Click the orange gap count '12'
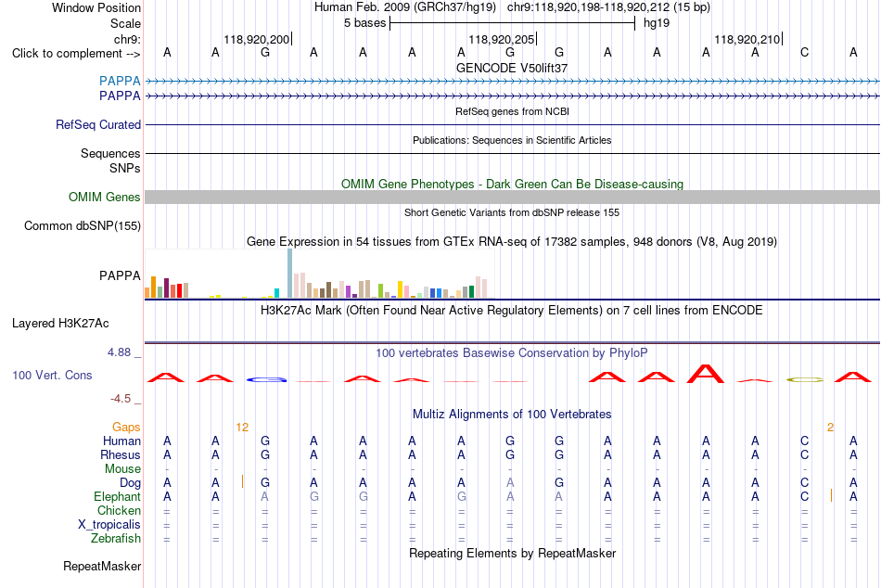Screen dimensions: 881x588 click(242, 428)
